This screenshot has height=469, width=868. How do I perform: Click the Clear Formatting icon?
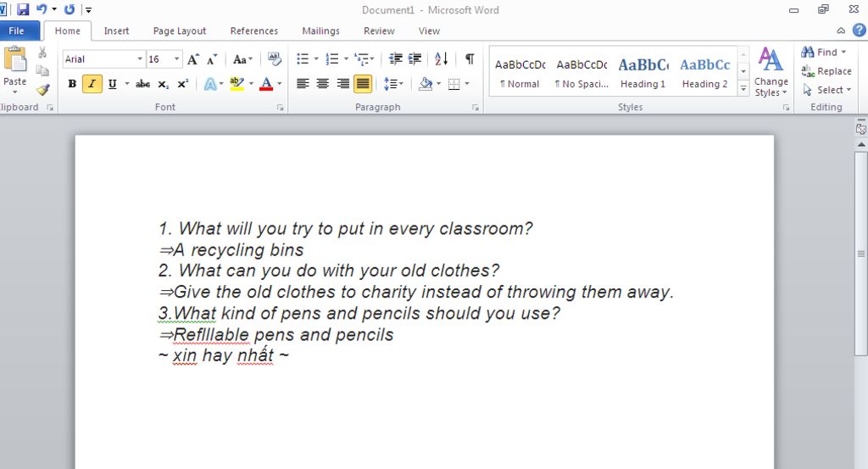[x=274, y=59]
